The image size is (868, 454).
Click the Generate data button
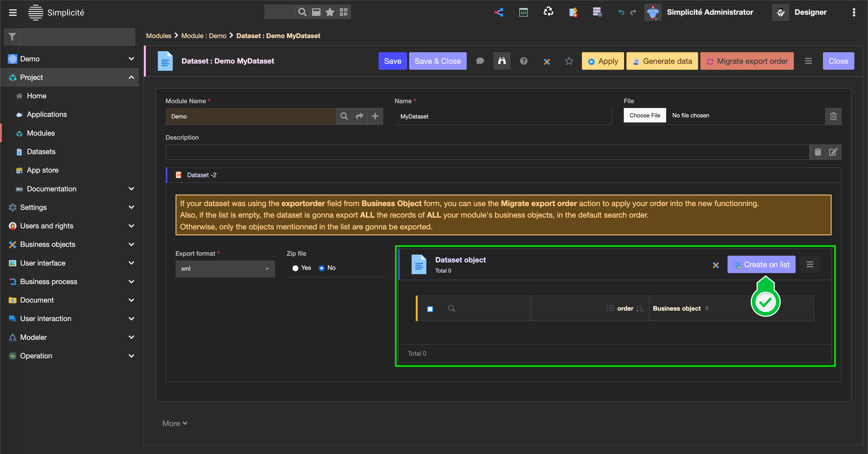662,61
